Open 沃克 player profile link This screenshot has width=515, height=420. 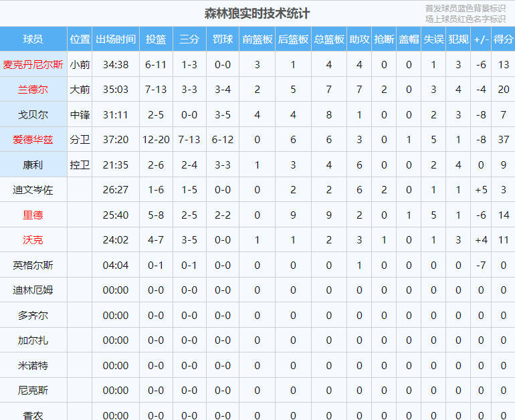[33, 240]
